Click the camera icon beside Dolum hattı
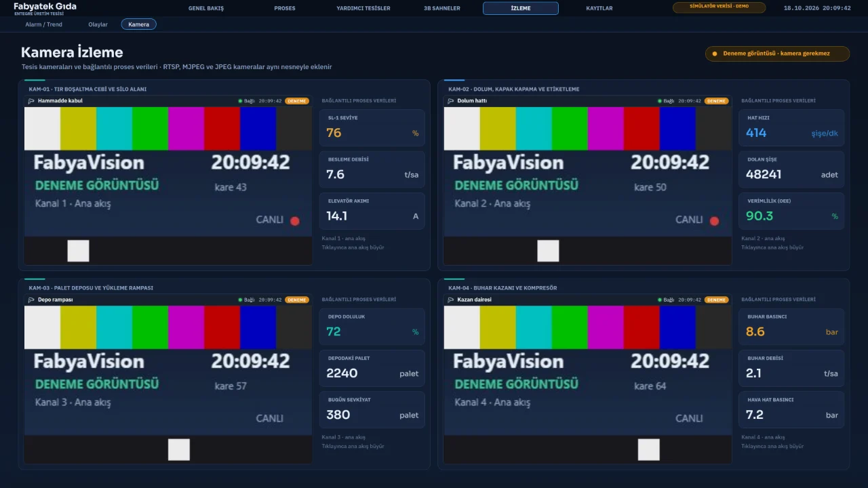Viewport: 868px width, 488px height. [451, 101]
